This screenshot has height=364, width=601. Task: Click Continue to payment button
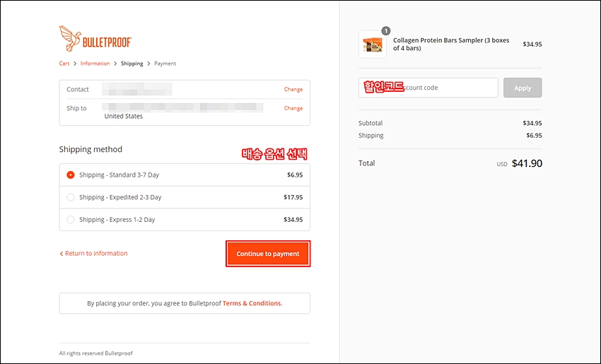pyautogui.click(x=268, y=254)
